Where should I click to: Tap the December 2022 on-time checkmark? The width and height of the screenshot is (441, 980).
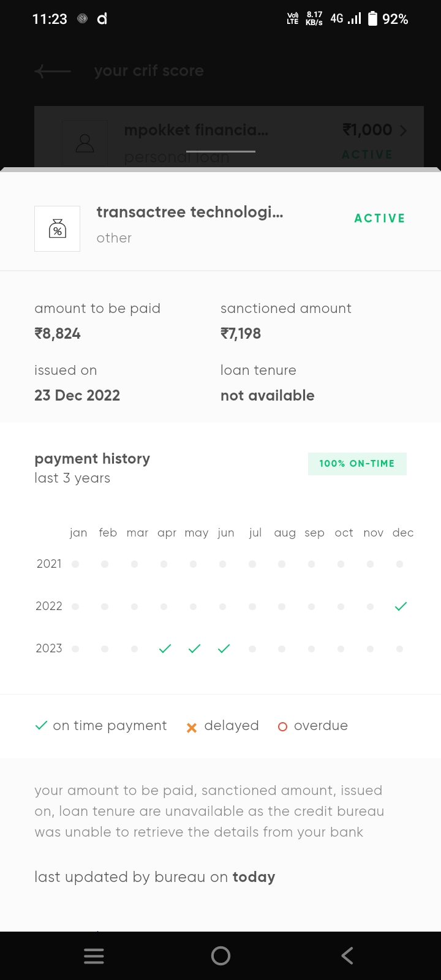point(401,606)
